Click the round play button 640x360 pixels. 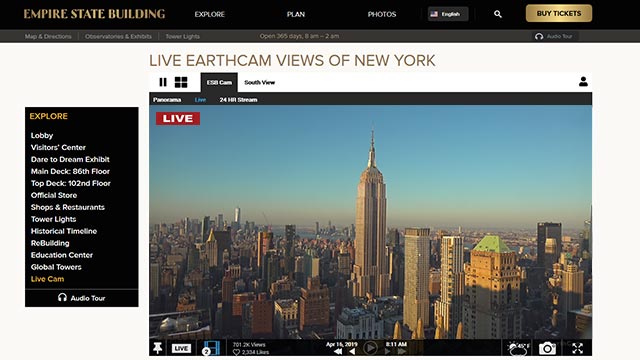coord(370,348)
